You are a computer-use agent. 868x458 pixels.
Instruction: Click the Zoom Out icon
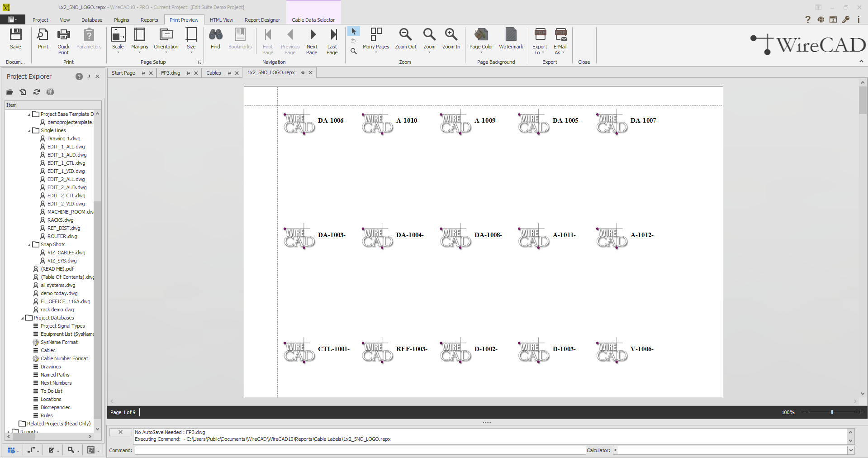[x=405, y=34]
